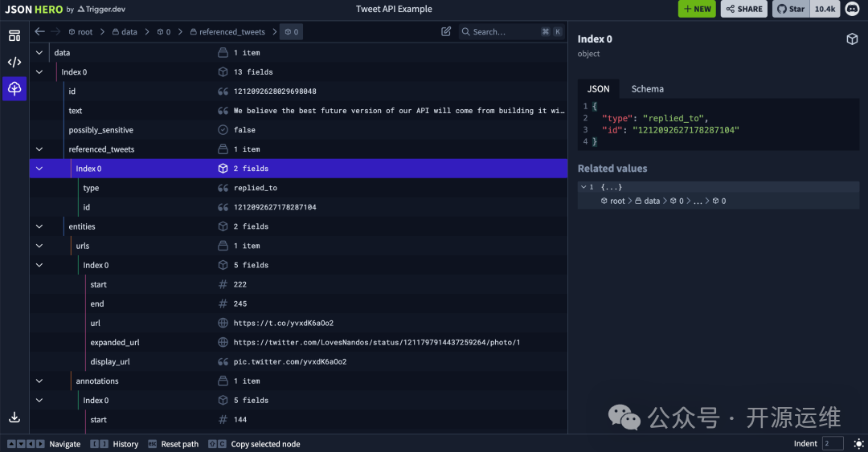Select the id row with 1212092627178287104
Viewport: 868px width, 452px height.
point(299,207)
